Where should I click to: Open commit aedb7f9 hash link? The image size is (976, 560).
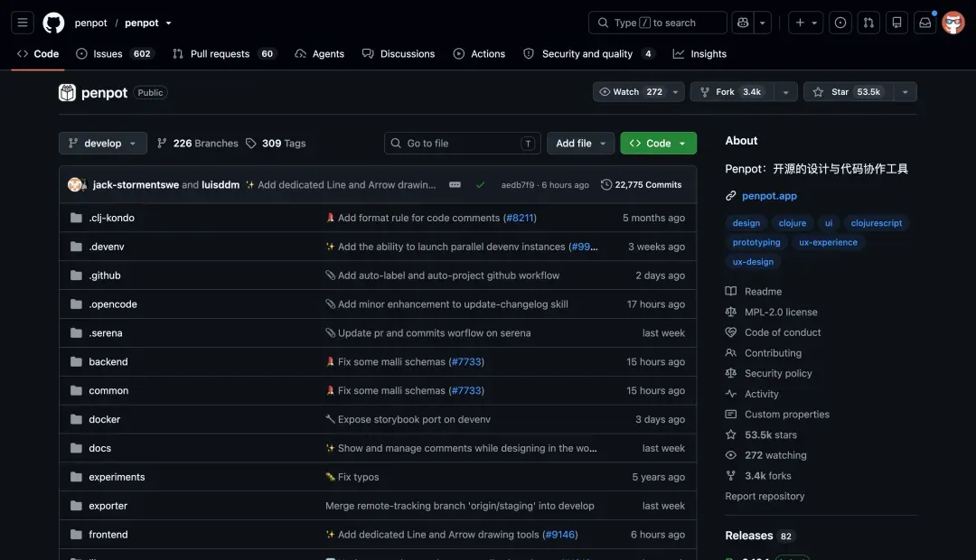pyautogui.click(x=517, y=185)
